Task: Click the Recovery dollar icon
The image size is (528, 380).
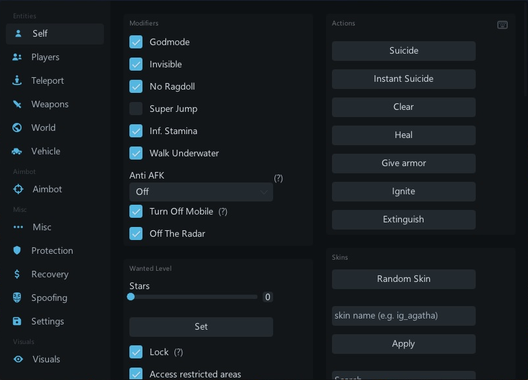Action: (17, 274)
